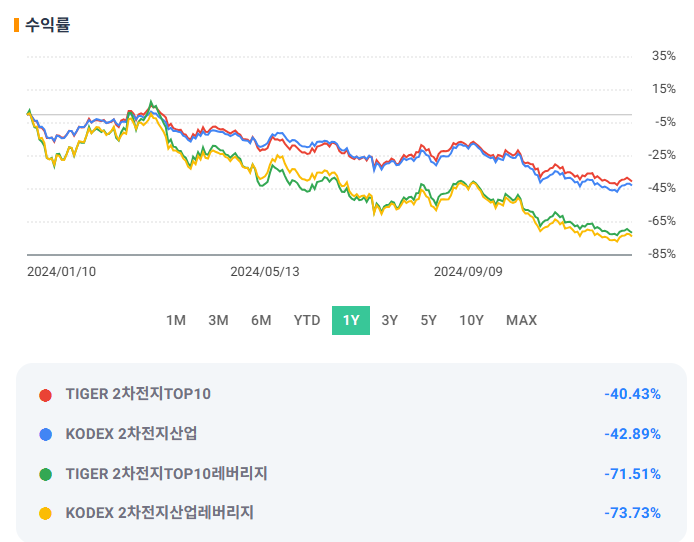Switch to the 10Y range
This screenshot has height=542, width=694.
[471, 320]
